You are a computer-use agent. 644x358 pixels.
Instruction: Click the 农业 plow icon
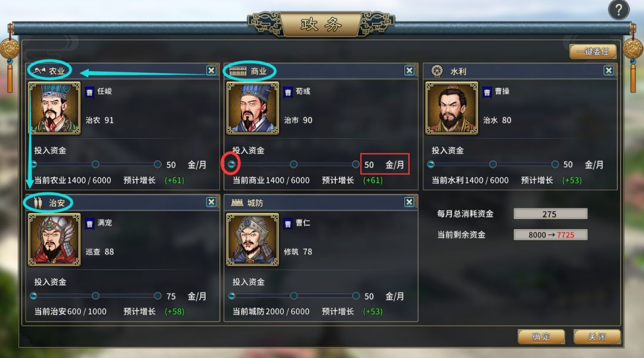pos(39,71)
